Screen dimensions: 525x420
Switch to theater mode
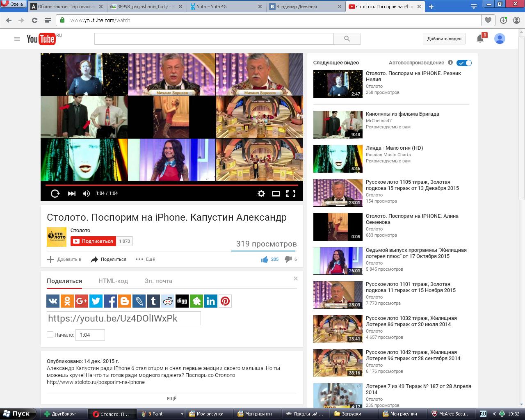(x=276, y=194)
